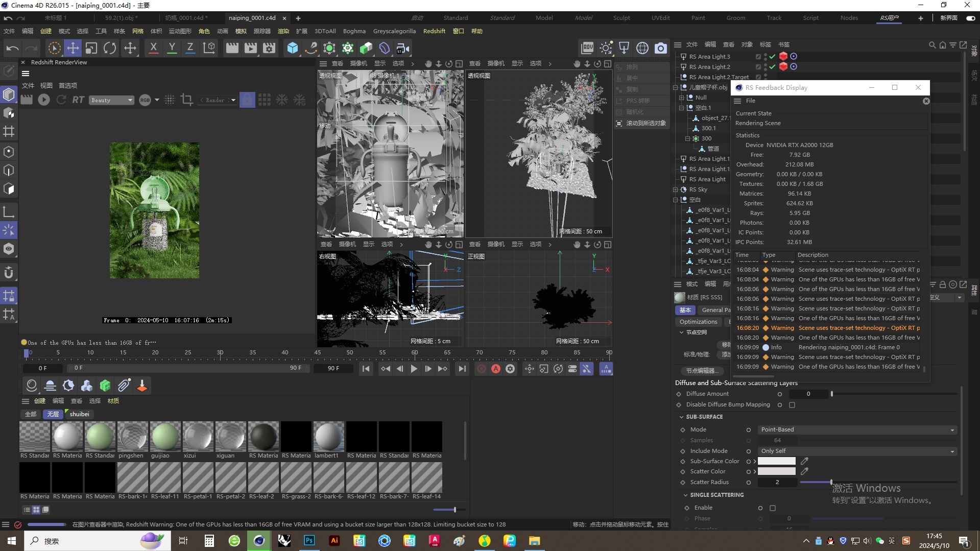The image size is (980, 551).
Task: Open edit render settings clapperboard icon
Action: [x=269, y=48]
